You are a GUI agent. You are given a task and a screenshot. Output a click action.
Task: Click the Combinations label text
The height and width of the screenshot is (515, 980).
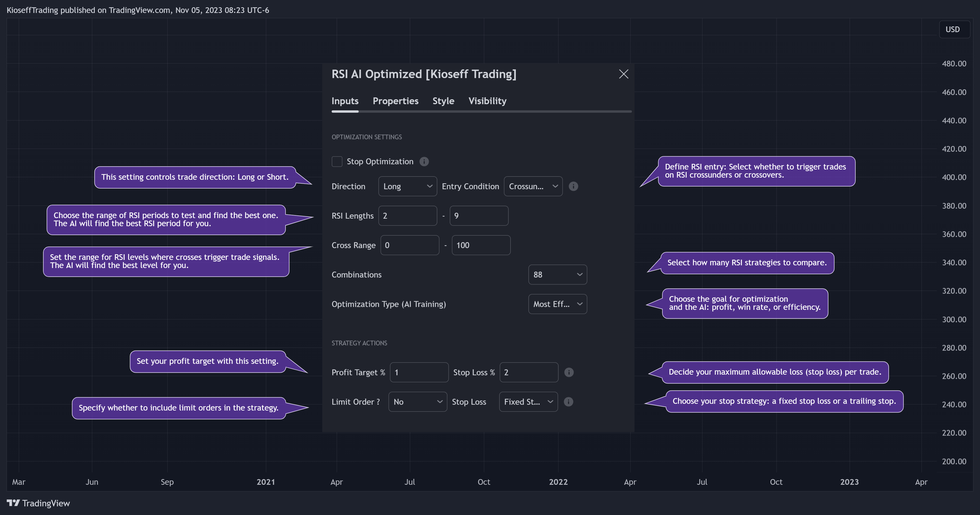pyautogui.click(x=357, y=275)
